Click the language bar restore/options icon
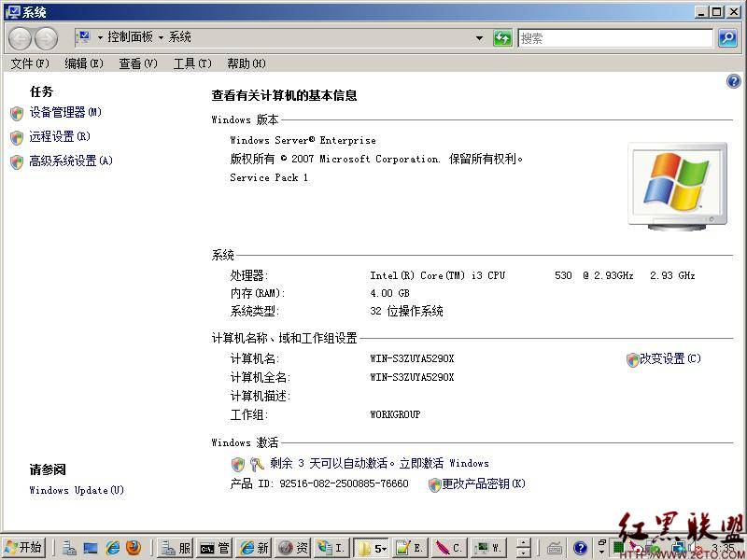Viewport: 747px width, 560px height. tap(601, 542)
